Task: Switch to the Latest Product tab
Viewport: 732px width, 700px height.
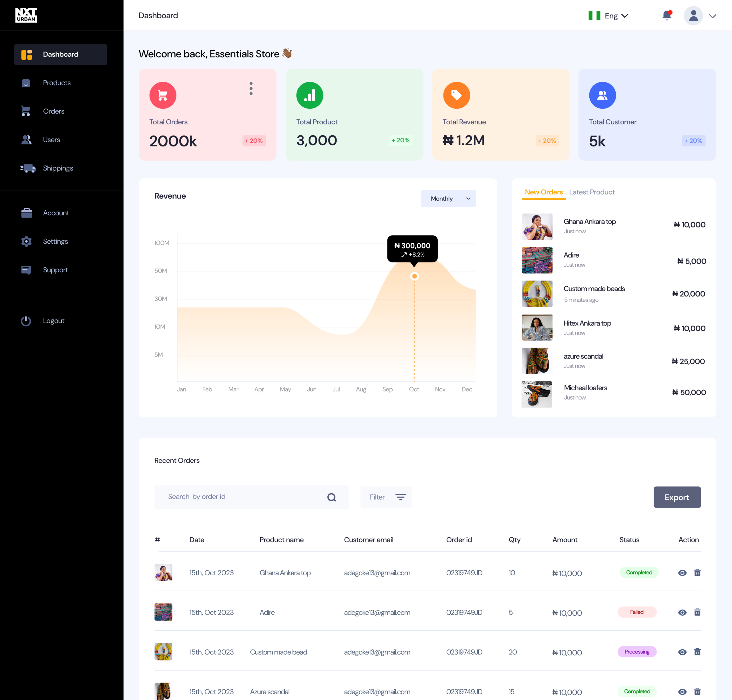Action: click(x=592, y=192)
